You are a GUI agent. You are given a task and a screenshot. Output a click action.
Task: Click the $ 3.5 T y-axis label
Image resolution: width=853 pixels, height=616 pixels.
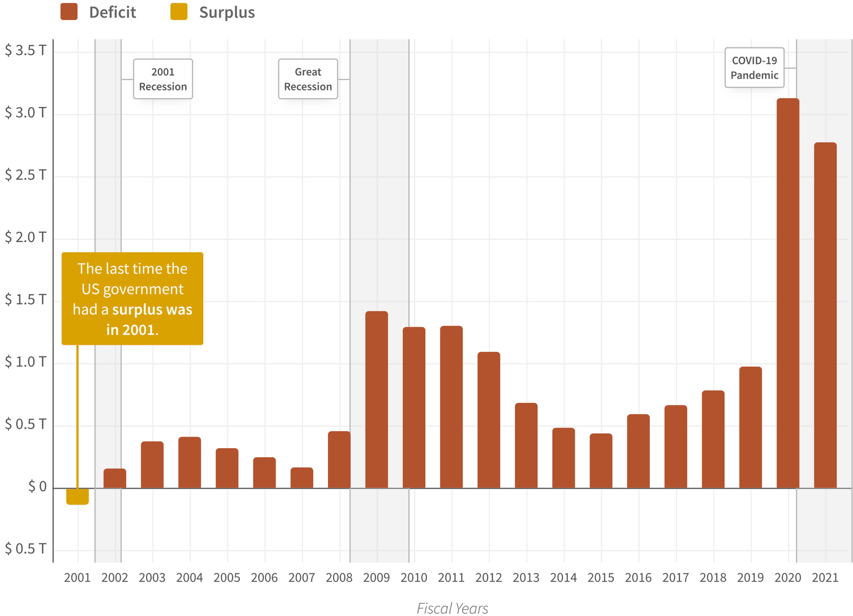[25, 51]
